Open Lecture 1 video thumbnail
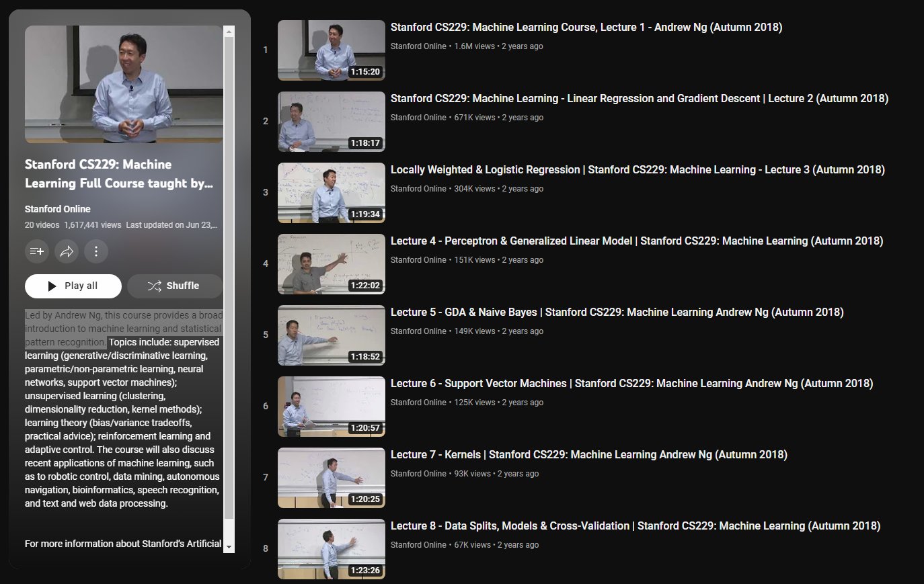 pos(332,50)
